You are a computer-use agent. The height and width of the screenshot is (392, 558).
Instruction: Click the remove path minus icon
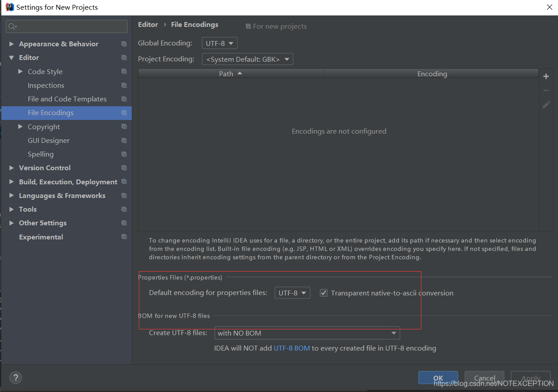(x=546, y=90)
